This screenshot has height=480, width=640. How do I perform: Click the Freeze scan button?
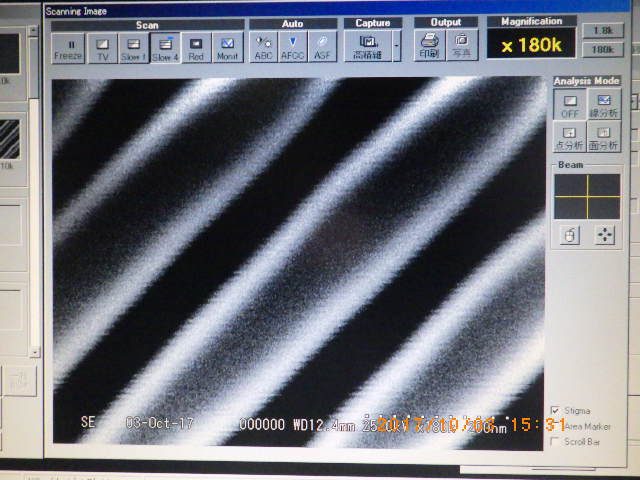coord(68,48)
